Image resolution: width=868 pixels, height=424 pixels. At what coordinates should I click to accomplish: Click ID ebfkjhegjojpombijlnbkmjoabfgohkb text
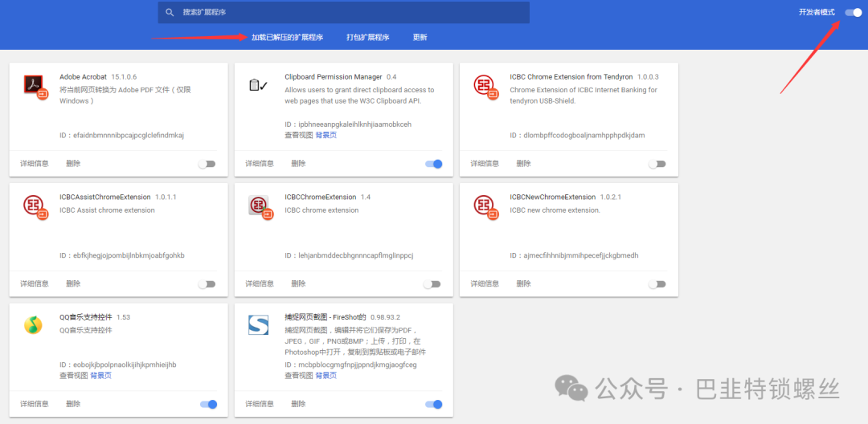(122, 255)
